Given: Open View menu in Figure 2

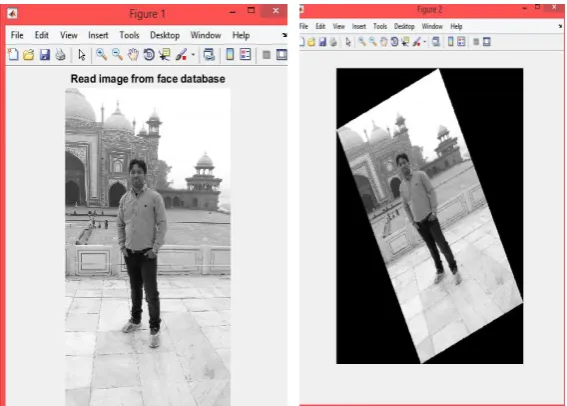Looking at the screenshot, I should click(339, 26).
